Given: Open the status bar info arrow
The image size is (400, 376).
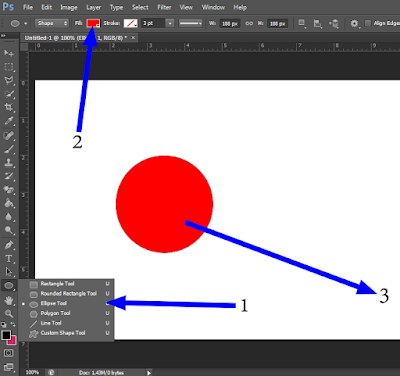Looking at the screenshot, I should click(x=149, y=373).
